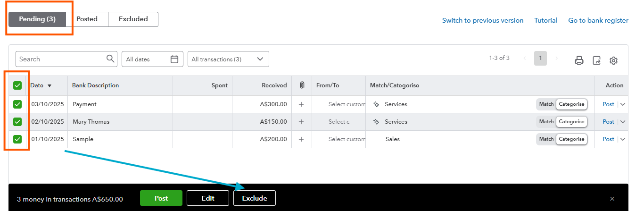Click the Exclude button in the bottom bar
This screenshot has width=644, height=211.
255,198
